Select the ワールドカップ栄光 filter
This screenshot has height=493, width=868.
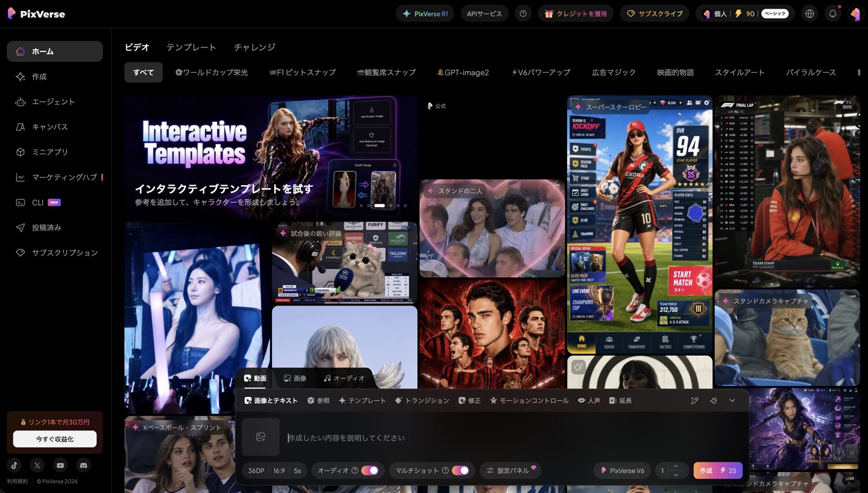click(x=212, y=72)
